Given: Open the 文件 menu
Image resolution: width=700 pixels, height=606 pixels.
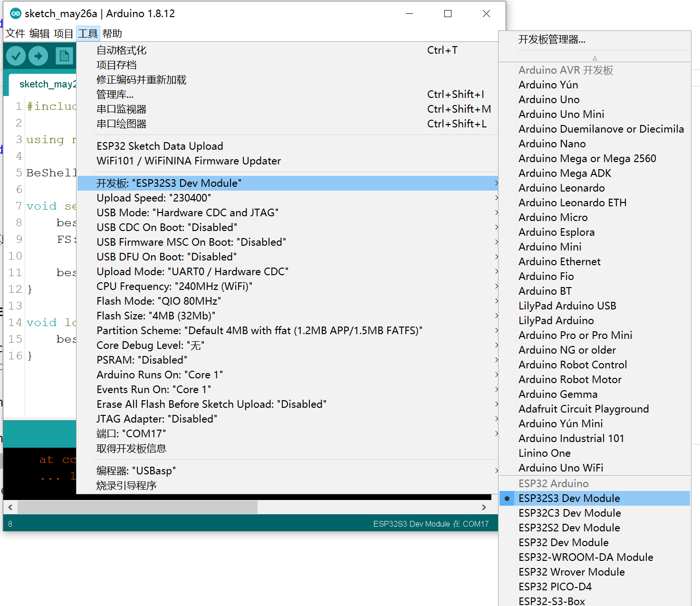Looking at the screenshot, I should coord(15,34).
